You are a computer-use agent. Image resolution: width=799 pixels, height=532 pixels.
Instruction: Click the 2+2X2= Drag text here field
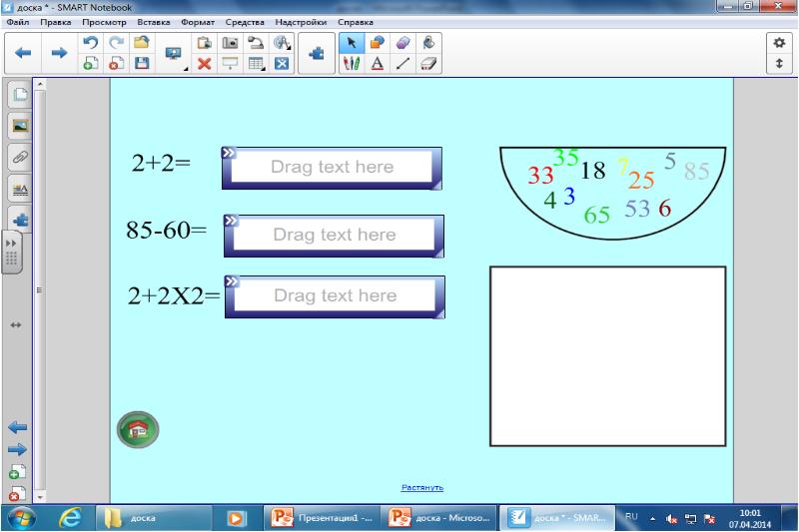pyautogui.click(x=336, y=295)
